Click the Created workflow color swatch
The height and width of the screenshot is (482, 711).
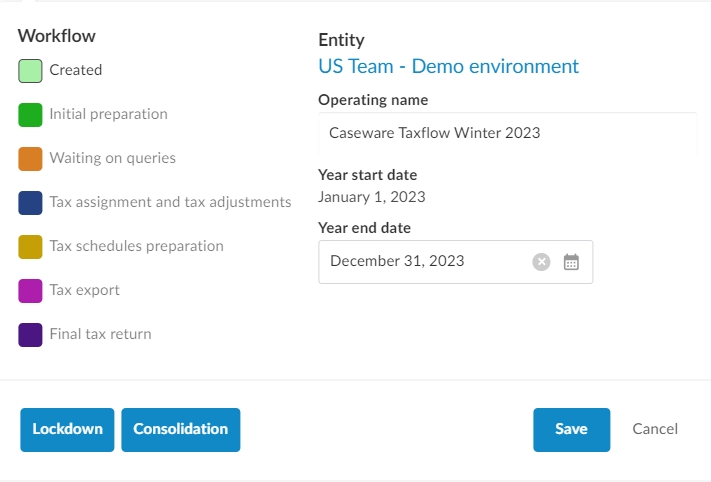coord(30,70)
